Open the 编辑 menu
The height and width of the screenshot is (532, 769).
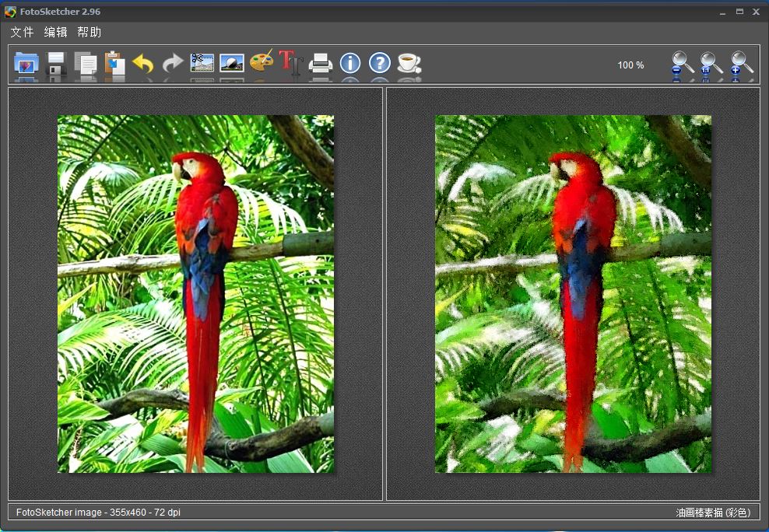55,32
